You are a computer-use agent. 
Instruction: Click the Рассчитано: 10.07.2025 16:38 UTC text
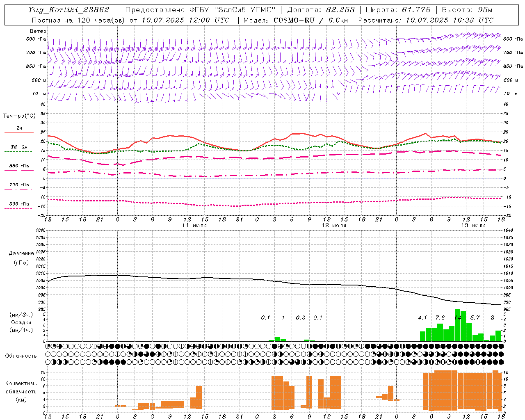pyautogui.click(x=426, y=20)
